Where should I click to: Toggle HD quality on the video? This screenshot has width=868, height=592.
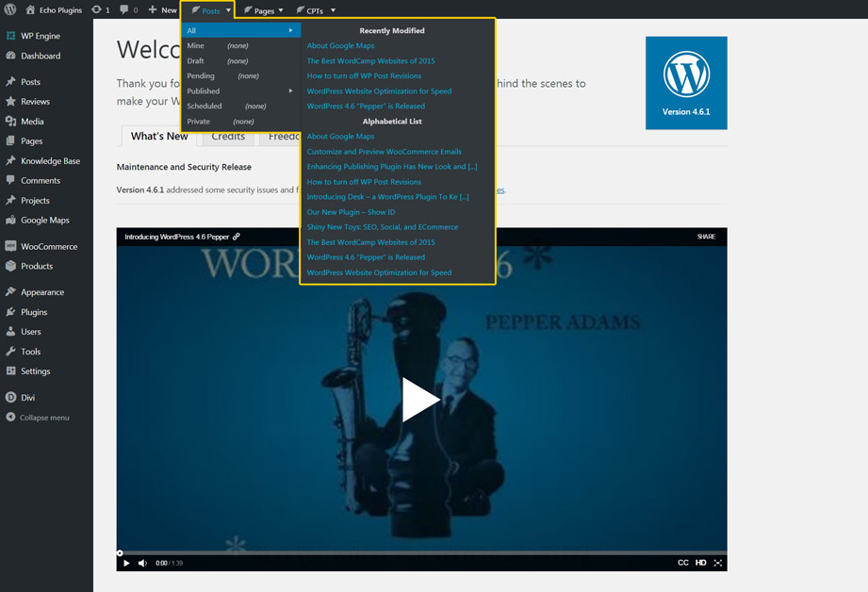click(x=701, y=563)
